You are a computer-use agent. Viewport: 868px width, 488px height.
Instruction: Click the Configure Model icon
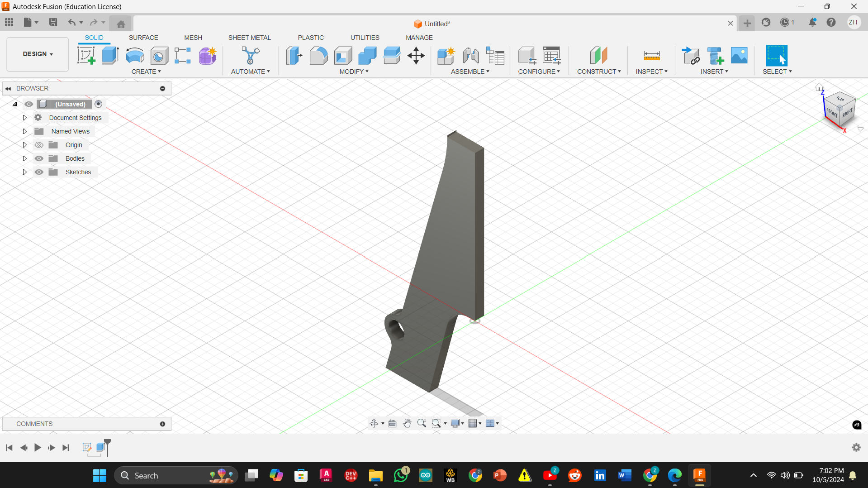[527, 56]
